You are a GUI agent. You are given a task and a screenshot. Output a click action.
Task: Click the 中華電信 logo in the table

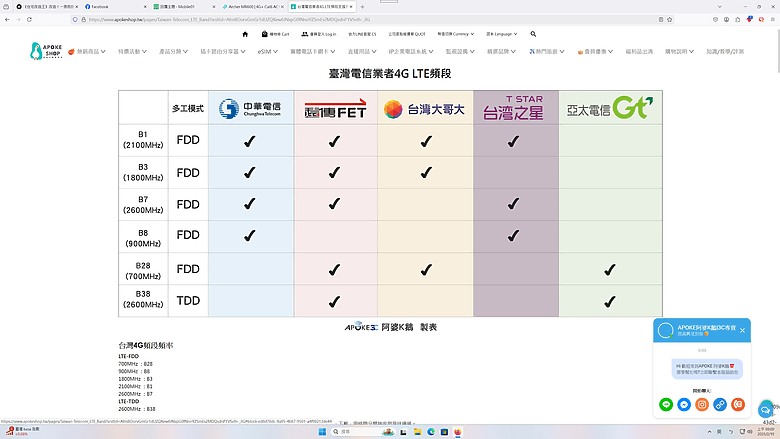250,108
